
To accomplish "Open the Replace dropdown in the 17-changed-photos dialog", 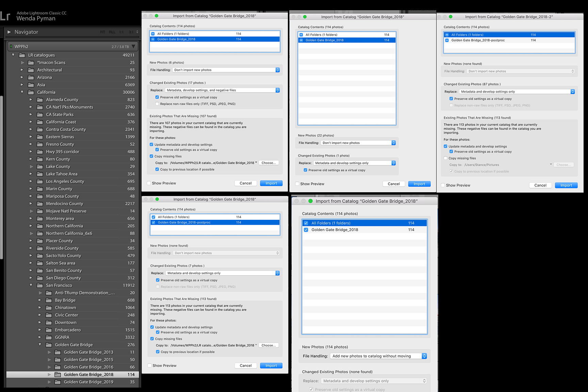I will coord(222,90).
